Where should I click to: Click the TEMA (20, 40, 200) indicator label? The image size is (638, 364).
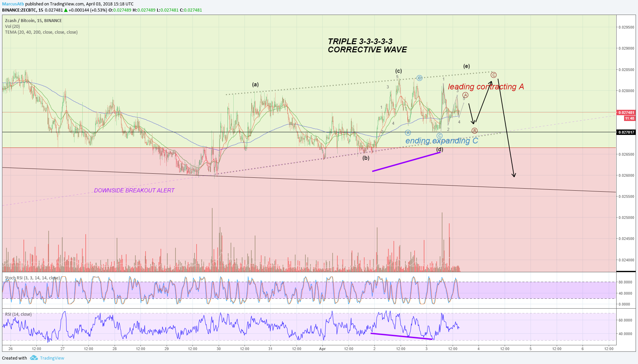pos(41,32)
